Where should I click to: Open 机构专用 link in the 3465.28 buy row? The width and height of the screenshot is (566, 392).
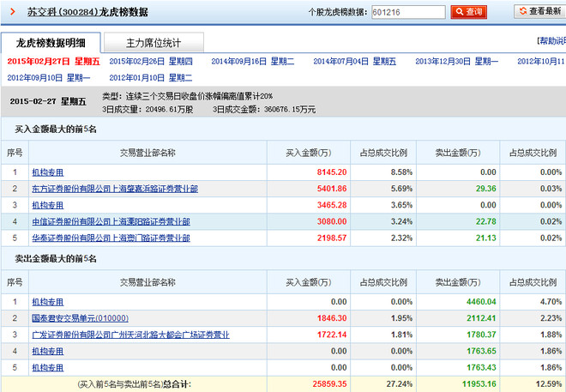coord(48,205)
